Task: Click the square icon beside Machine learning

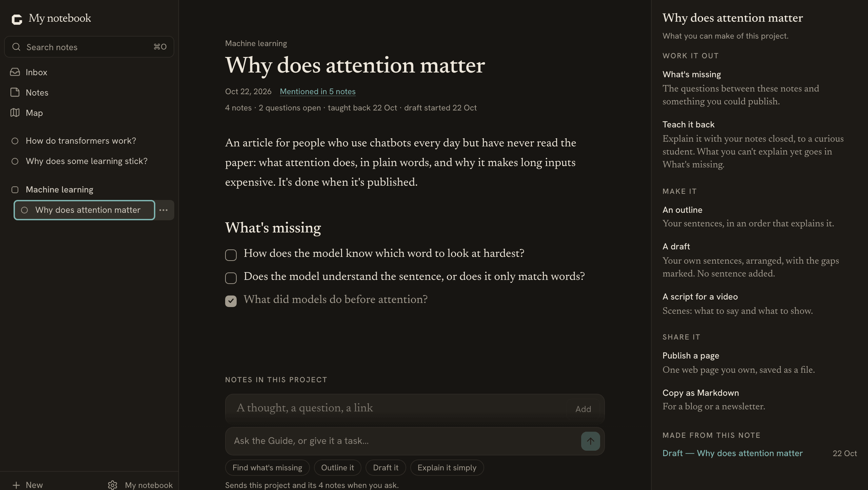Action: (15, 190)
